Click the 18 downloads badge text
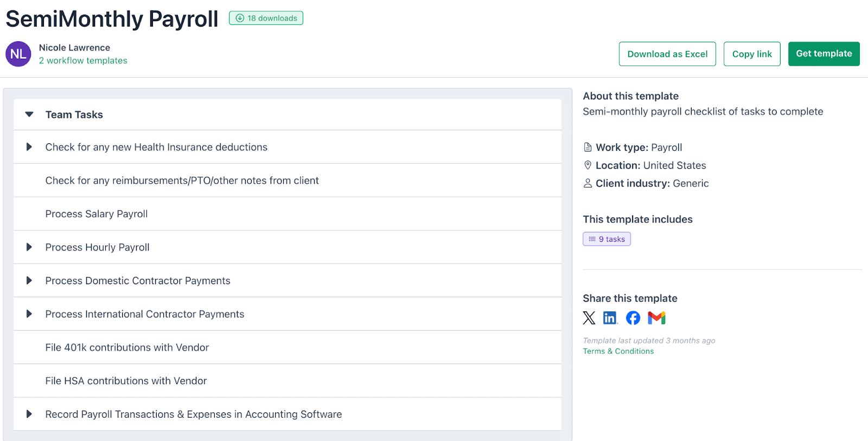This screenshot has height=441, width=868. point(272,18)
